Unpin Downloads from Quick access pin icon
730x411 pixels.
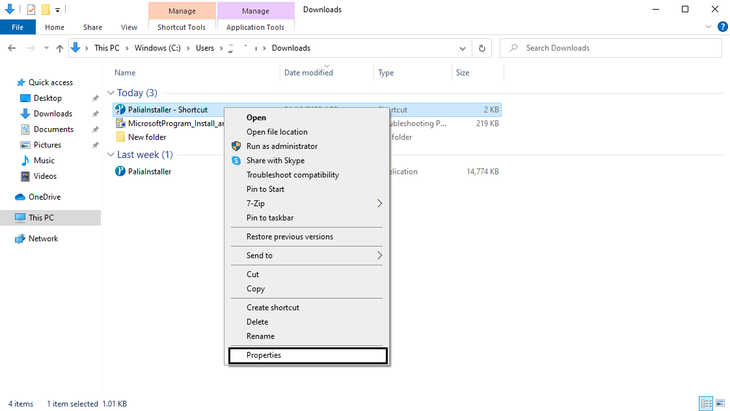click(95, 114)
